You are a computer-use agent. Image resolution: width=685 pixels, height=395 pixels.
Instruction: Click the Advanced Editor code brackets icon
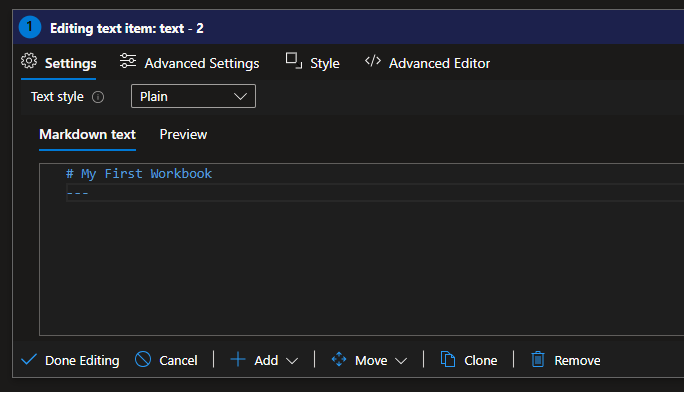[x=373, y=61]
